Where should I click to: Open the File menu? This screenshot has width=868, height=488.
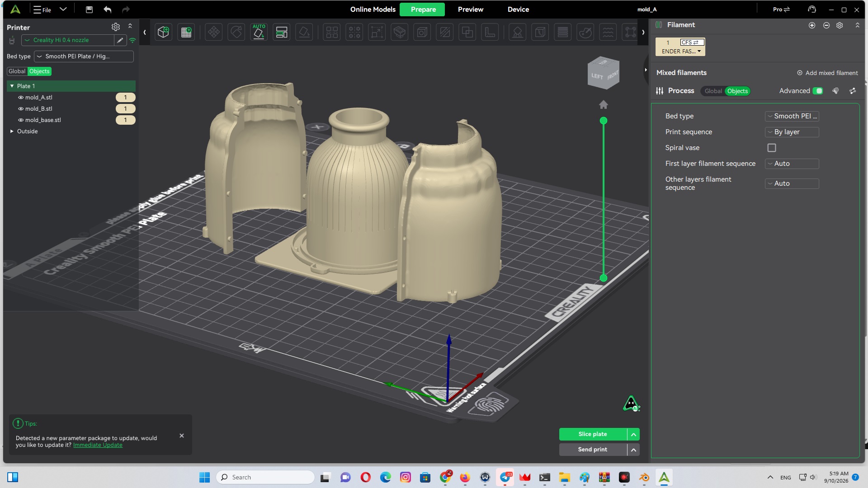[x=42, y=9]
